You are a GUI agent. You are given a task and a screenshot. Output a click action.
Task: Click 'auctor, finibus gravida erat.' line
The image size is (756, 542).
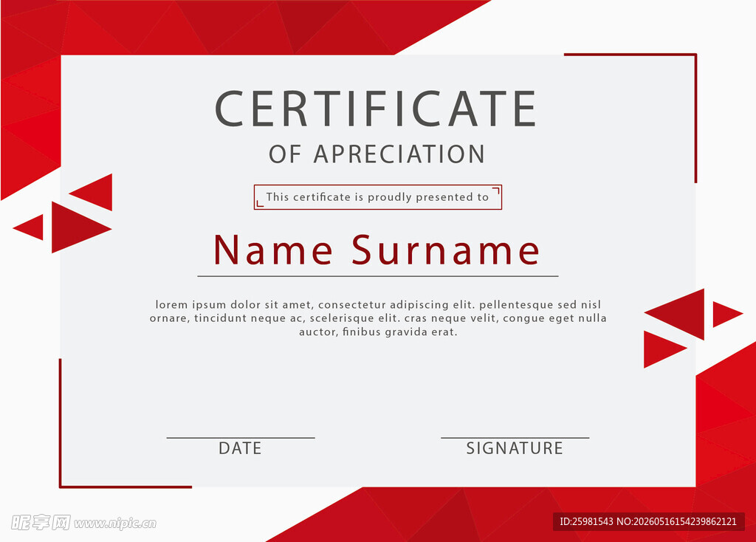[378, 332]
